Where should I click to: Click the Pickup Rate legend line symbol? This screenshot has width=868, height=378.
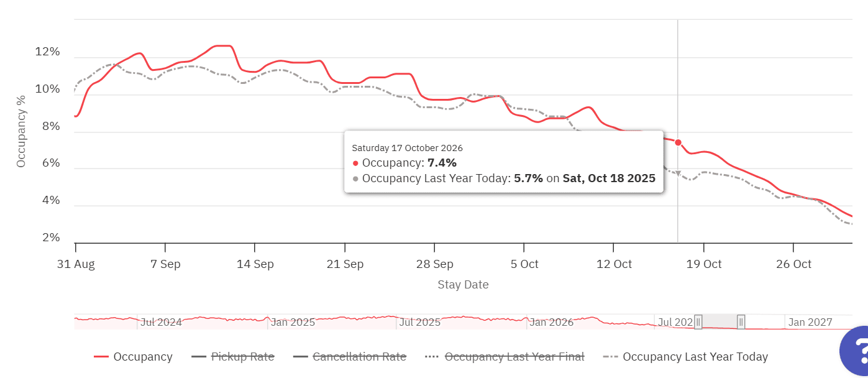(x=199, y=357)
